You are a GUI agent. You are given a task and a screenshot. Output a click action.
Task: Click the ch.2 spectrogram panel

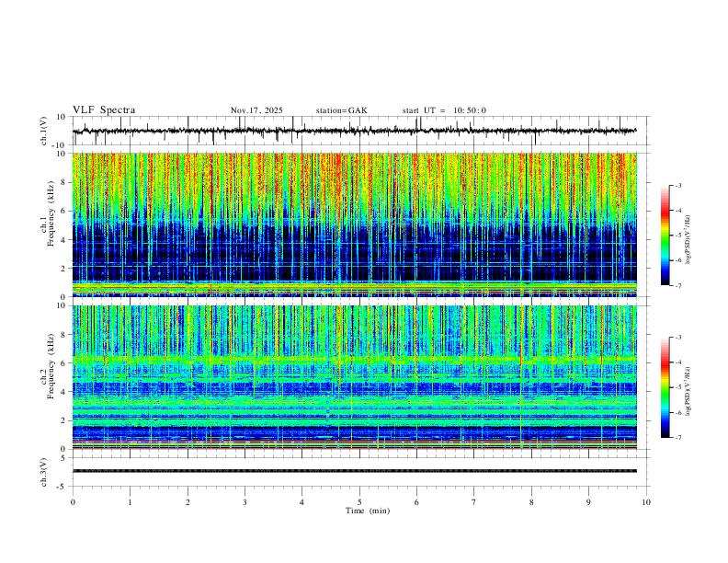coord(354,377)
